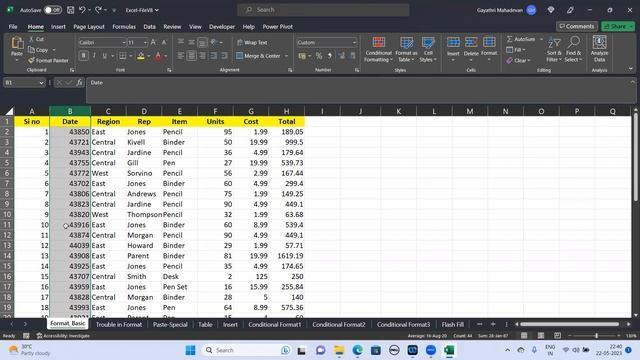Screen dimensions: 640x360
Task: Toggle Merge & Center
Action: tap(258, 56)
